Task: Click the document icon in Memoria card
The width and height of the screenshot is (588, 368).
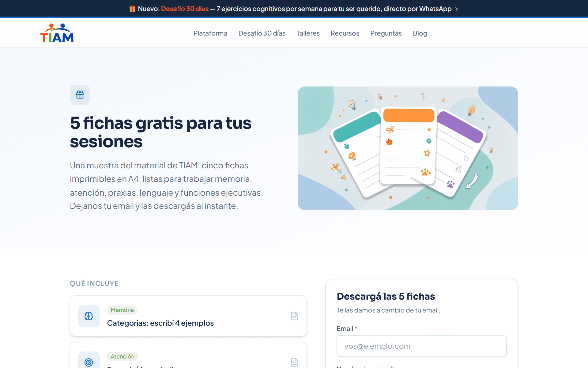Action: [x=294, y=316]
